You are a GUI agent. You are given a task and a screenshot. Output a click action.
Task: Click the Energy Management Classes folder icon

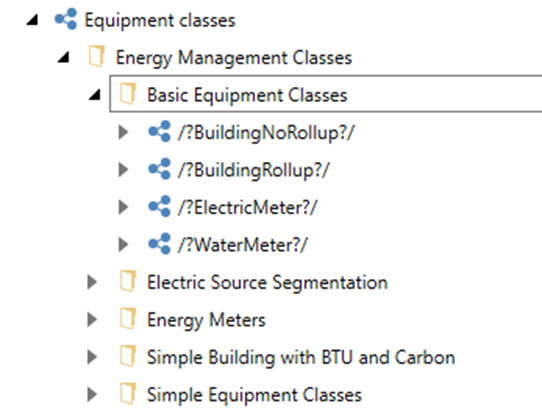[x=96, y=56]
